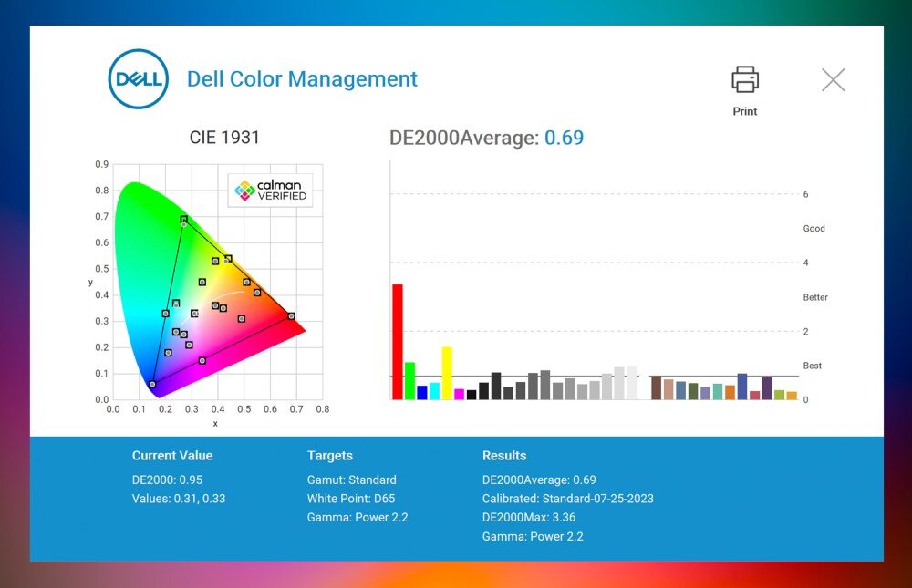Click 'Values: 0.31, 0.33'

(179, 499)
